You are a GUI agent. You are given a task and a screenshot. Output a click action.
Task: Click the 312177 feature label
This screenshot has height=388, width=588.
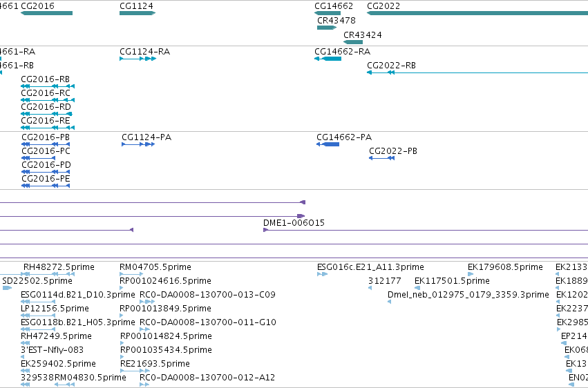click(385, 281)
